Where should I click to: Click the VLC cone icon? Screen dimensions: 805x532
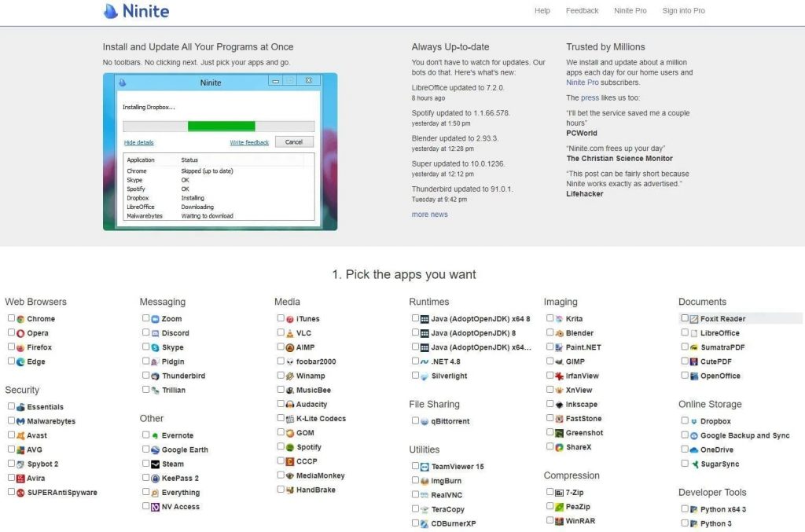pos(290,333)
